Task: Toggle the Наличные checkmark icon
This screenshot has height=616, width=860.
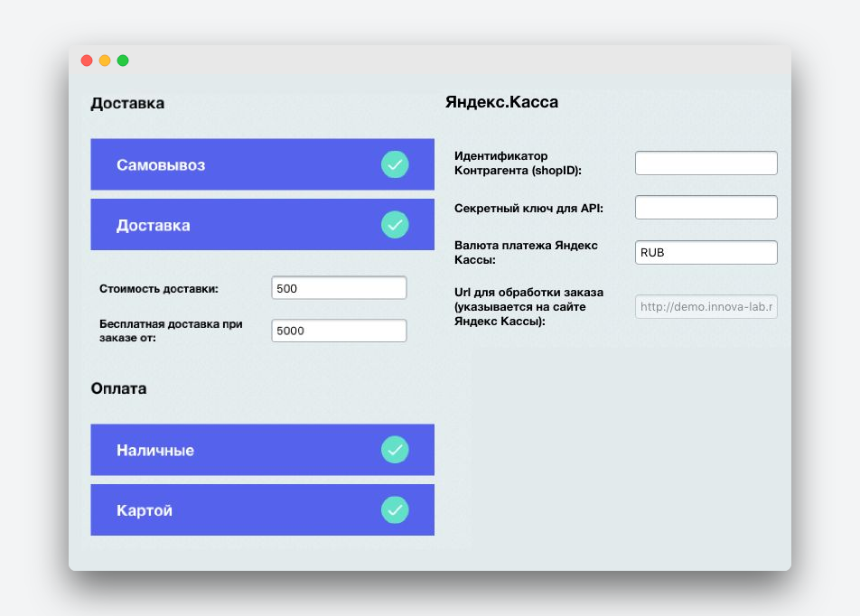Action: [395, 450]
